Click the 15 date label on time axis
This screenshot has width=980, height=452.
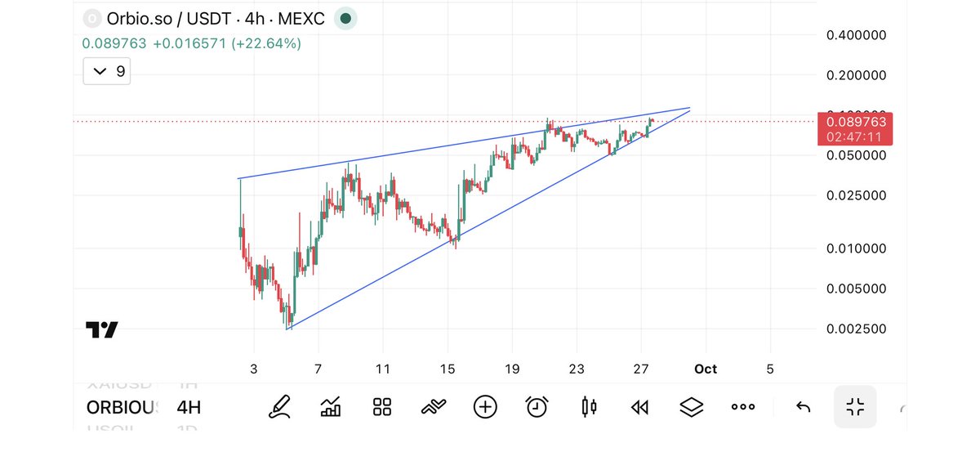click(447, 369)
